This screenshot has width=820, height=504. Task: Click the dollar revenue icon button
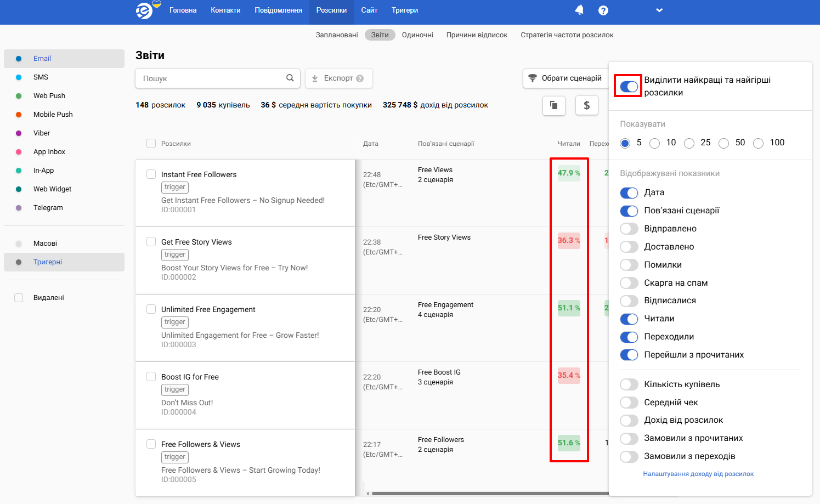586,105
